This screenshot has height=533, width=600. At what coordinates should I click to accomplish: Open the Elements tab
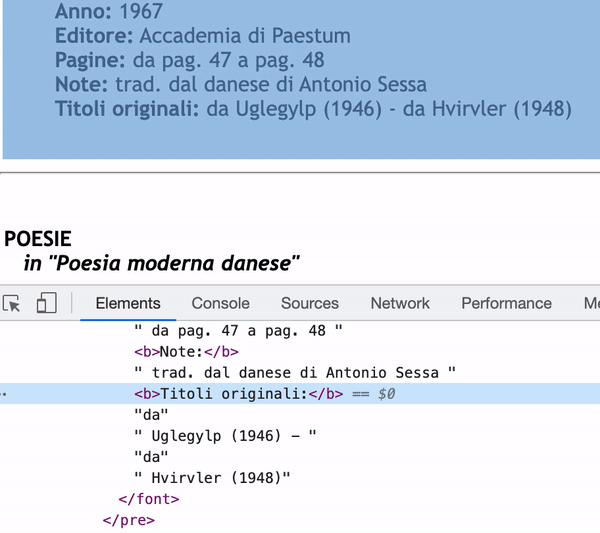coord(128,303)
